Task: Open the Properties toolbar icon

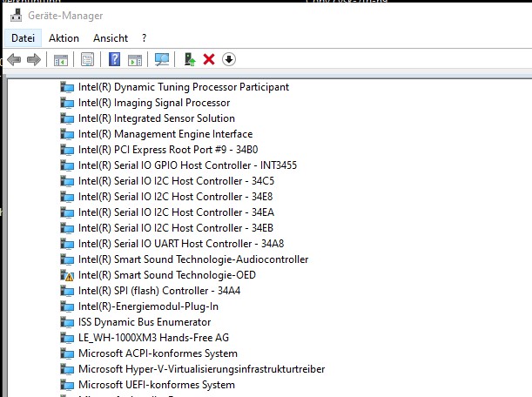Action: coord(87,60)
